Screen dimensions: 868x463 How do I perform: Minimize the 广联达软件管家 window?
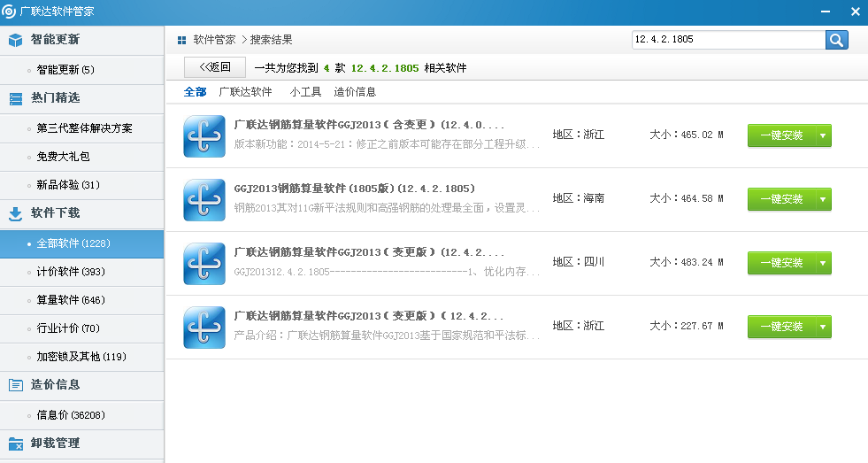pyautogui.click(x=826, y=12)
